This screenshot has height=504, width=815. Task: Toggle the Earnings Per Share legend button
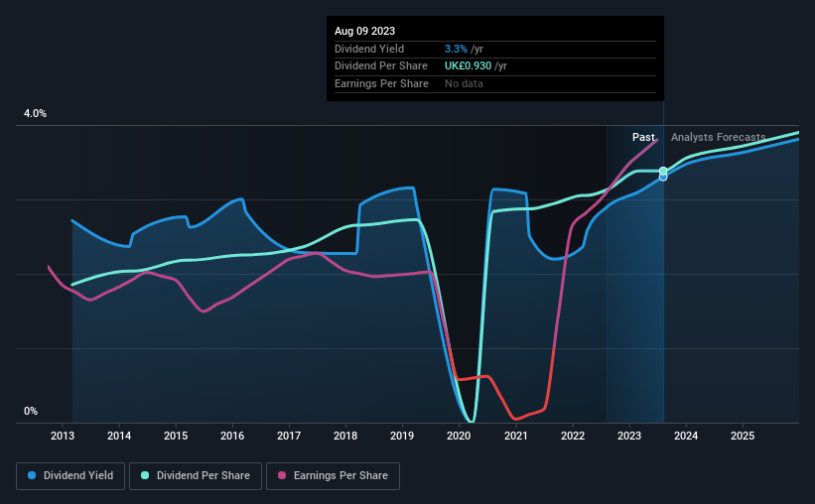pyautogui.click(x=333, y=476)
